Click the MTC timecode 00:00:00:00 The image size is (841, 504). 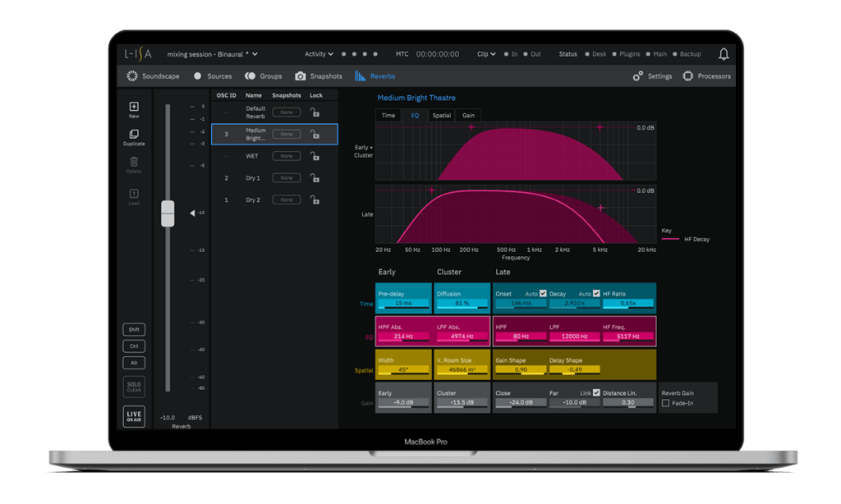pos(438,54)
